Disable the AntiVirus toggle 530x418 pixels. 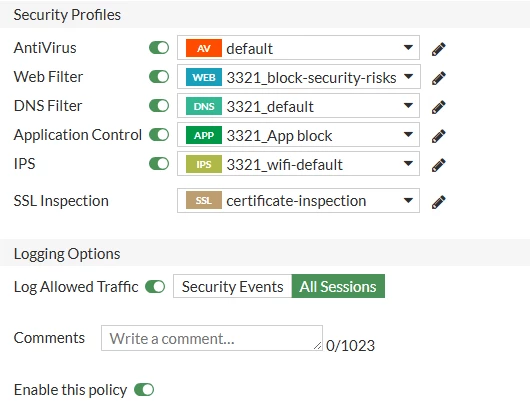(159, 48)
